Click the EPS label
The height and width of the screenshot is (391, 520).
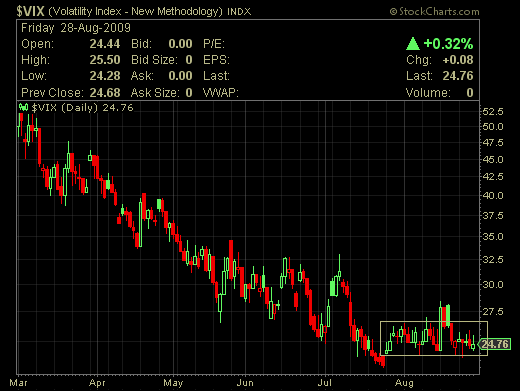[216, 60]
